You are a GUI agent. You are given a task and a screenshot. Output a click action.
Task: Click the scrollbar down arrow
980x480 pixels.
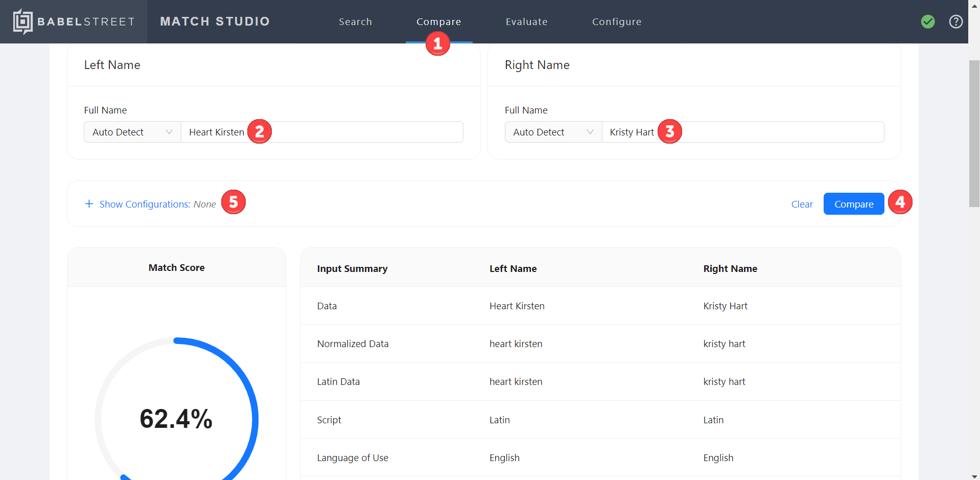974,476
